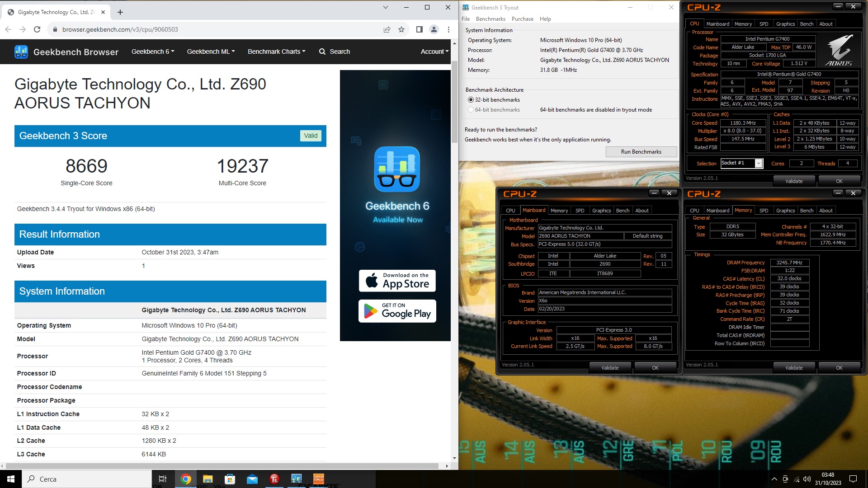Reload the page with the refresh icon

37,29
